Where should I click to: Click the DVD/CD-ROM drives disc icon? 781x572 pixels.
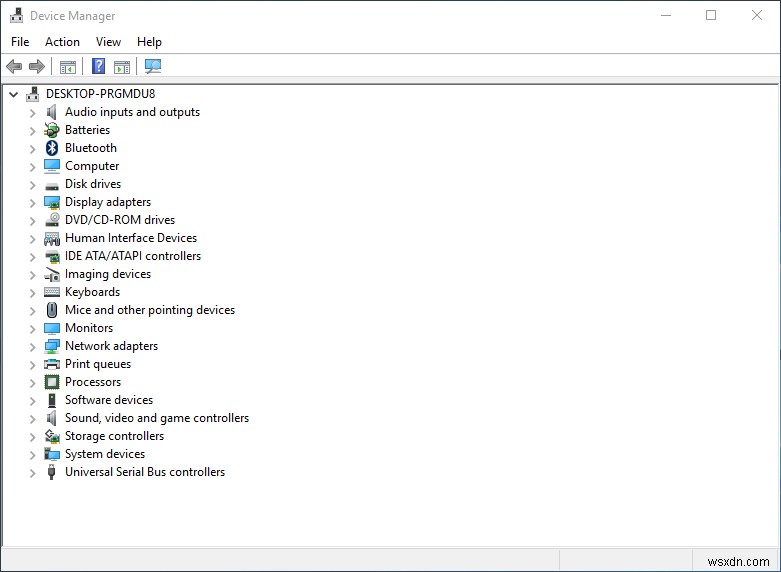pyautogui.click(x=52, y=220)
